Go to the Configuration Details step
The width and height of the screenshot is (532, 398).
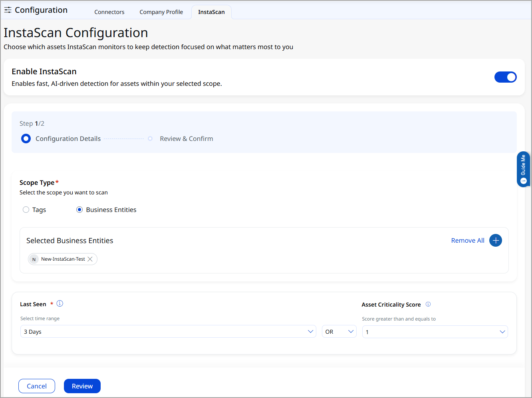pos(61,139)
